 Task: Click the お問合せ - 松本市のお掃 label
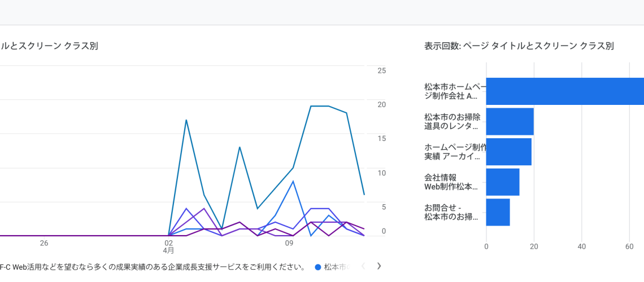coord(451,212)
